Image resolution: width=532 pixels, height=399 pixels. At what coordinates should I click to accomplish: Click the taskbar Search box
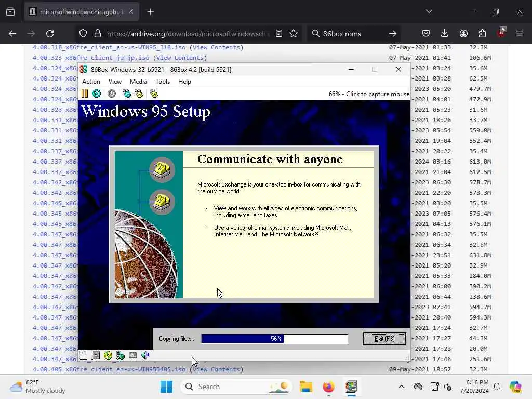point(236,387)
